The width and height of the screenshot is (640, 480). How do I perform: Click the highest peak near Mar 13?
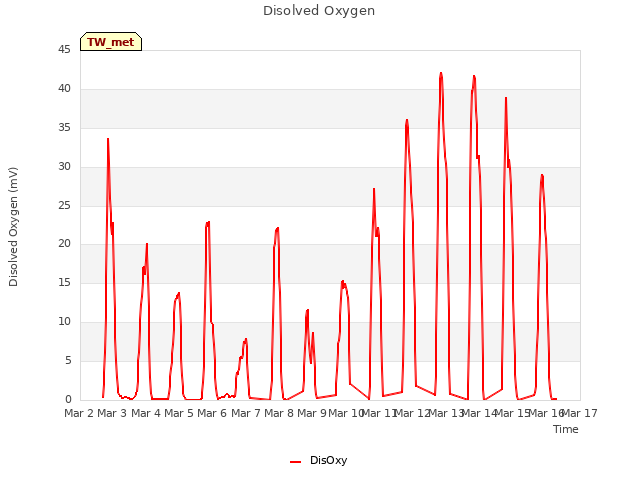coord(441,73)
